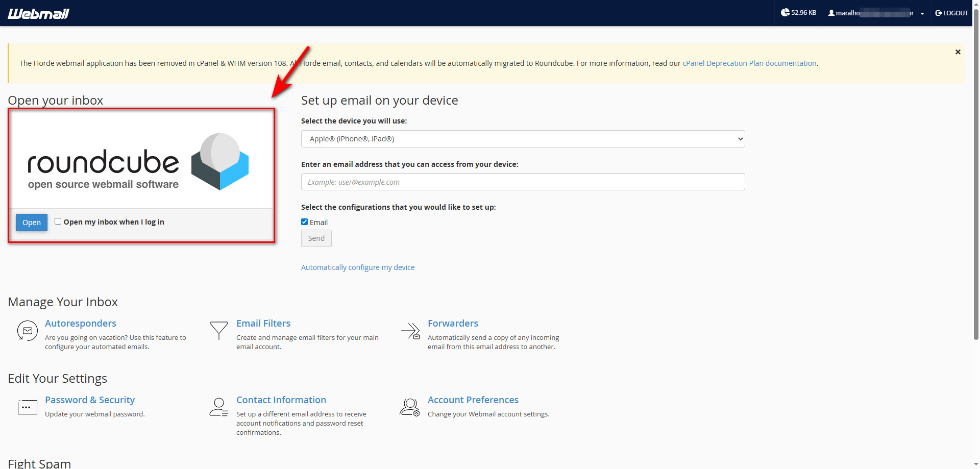
Task: Click the Contact Information person icon
Action: [218, 407]
